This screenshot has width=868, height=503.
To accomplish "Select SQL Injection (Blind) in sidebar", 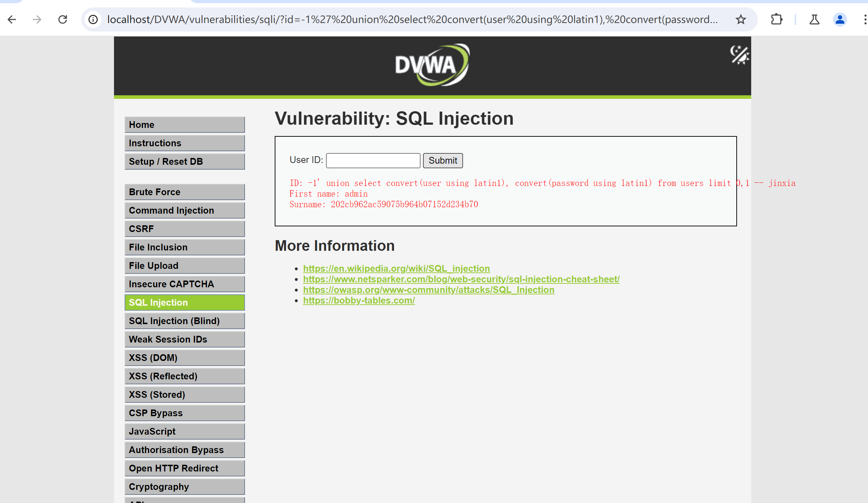I will (x=184, y=321).
